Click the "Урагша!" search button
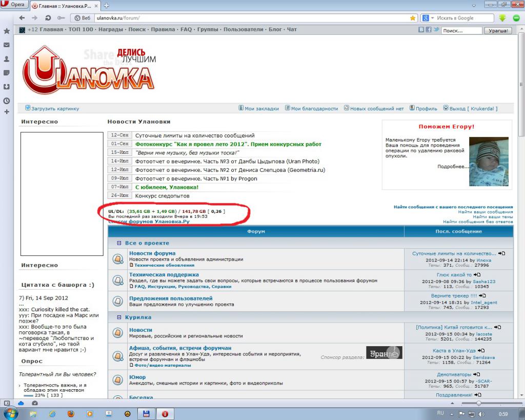Image resolution: width=525 pixels, height=420 pixels. [x=498, y=31]
